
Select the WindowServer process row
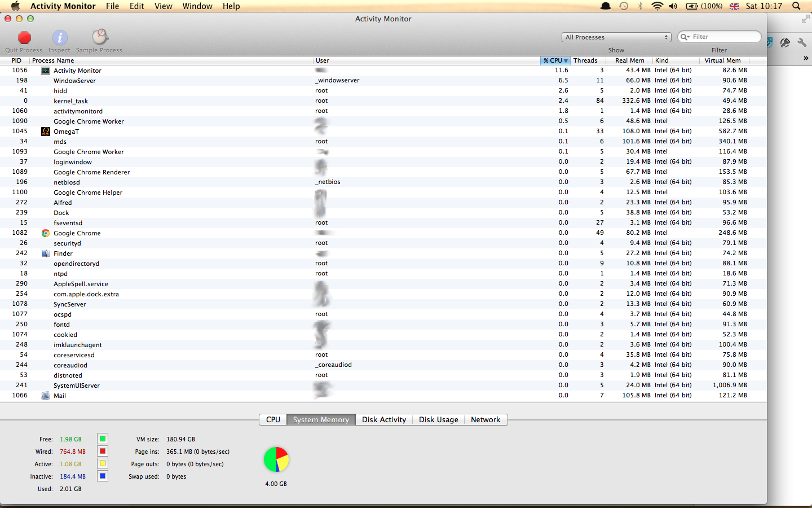(383, 81)
